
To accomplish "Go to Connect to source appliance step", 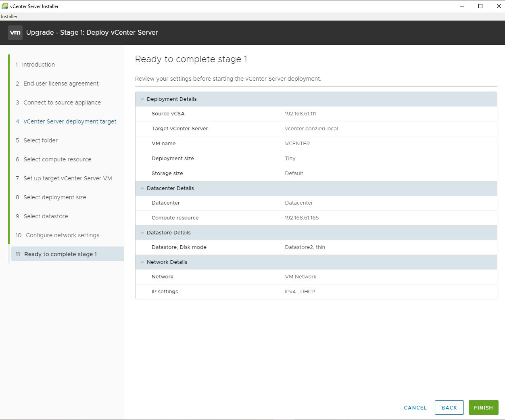I will pos(58,102).
